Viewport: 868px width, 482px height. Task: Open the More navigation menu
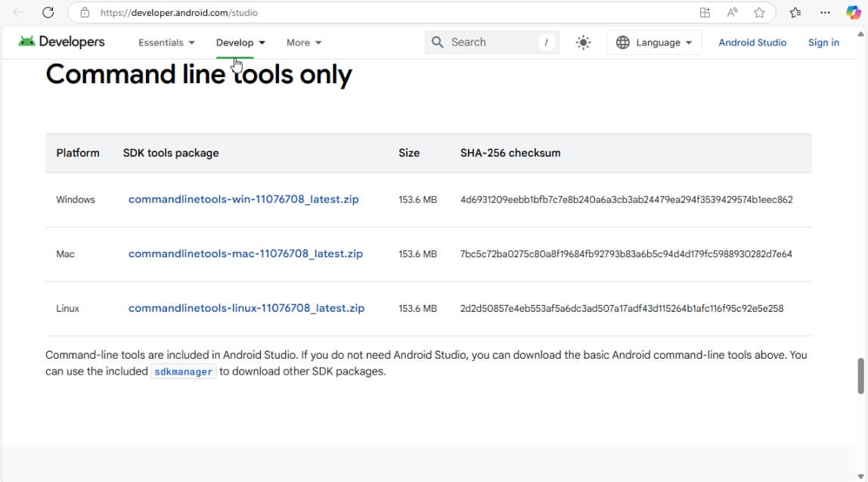tap(303, 42)
